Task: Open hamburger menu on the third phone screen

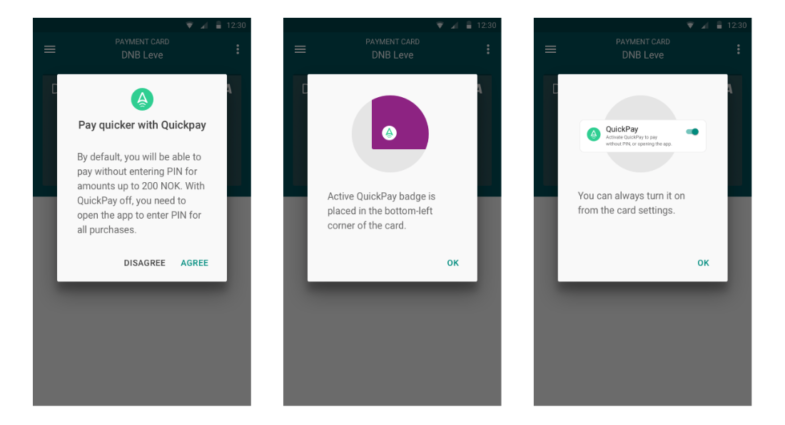Action: (550, 49)
